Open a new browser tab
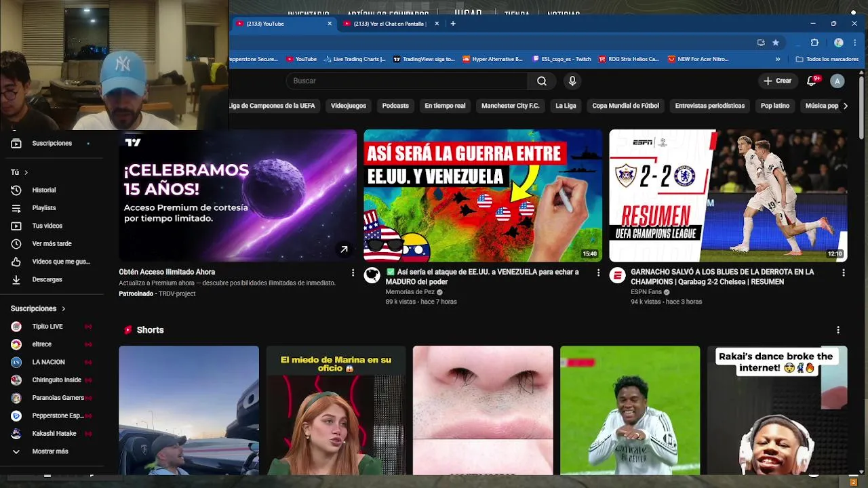Image resolution: width=868 pixels, height=488 pixels. click(x=453, y=24)
